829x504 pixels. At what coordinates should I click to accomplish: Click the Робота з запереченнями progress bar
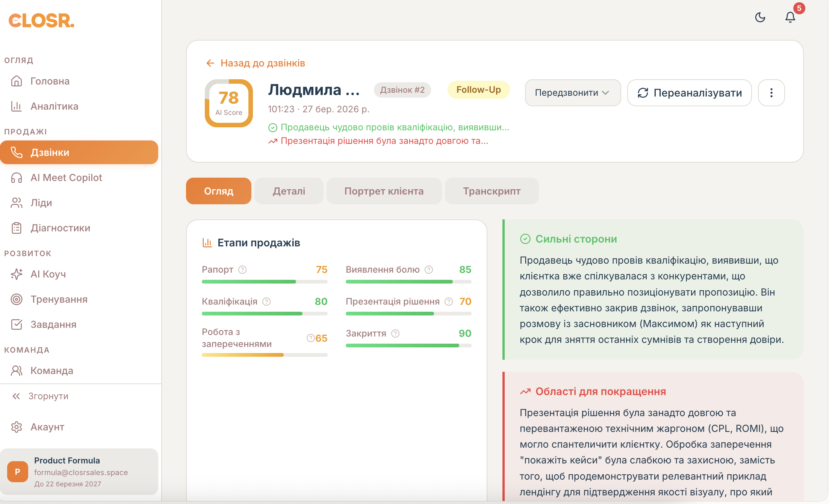tap(264, 355)
